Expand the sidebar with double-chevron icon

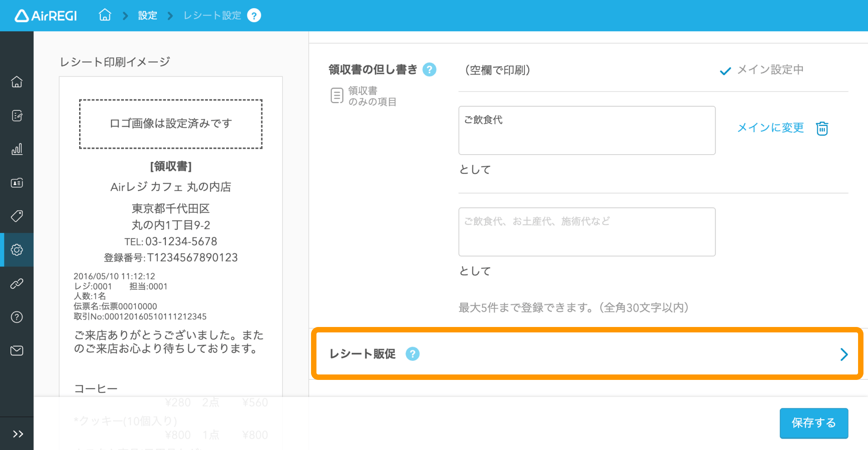point(18,434)
